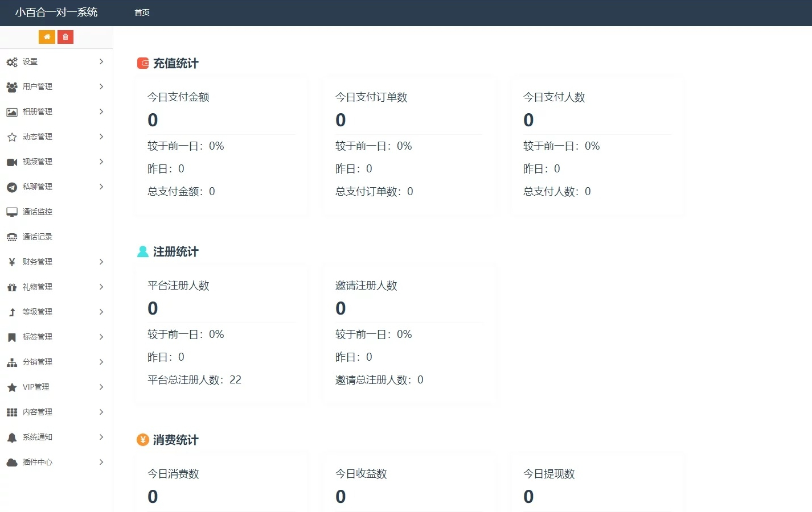Click the 小百合一对一系统 title link

[56, 12]
